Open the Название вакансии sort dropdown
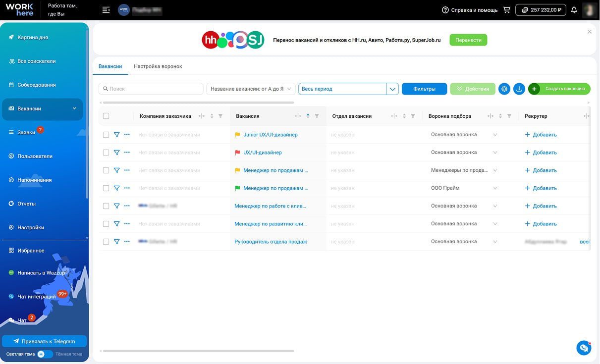This screenshot has height=364, width=600. 251,89
